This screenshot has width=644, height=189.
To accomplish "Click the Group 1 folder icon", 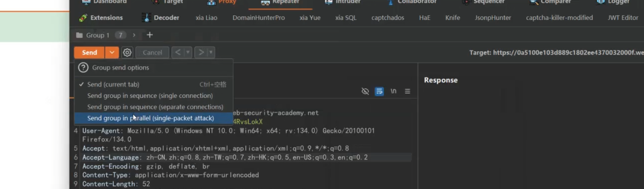I will (x=79, y=35).
